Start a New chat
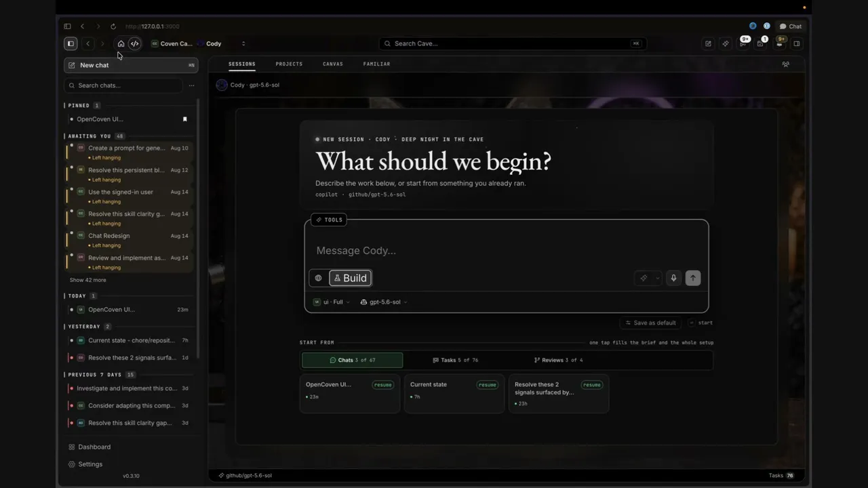This screenshot has width=868, height=488. 131,65
